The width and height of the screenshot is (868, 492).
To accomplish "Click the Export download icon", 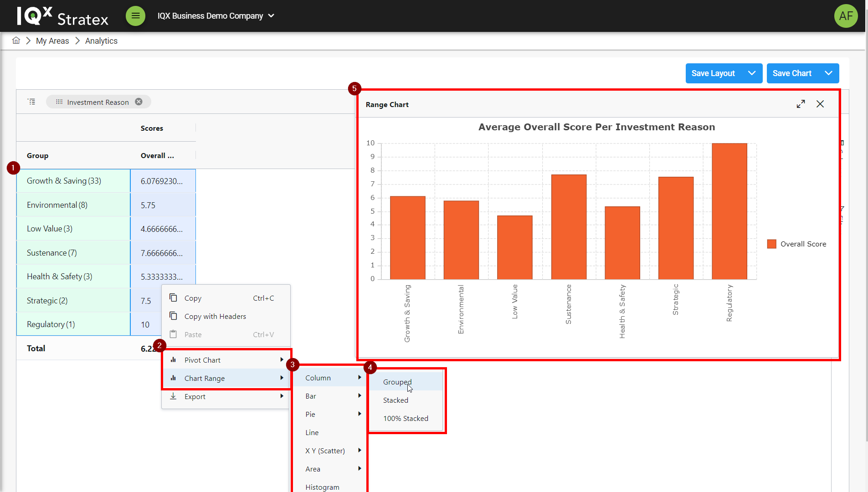I will tap(173, 396).
